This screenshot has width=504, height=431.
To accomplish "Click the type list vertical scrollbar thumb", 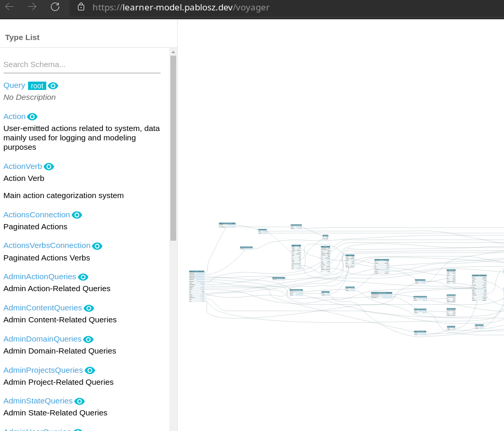I will (x=174, y=148).
